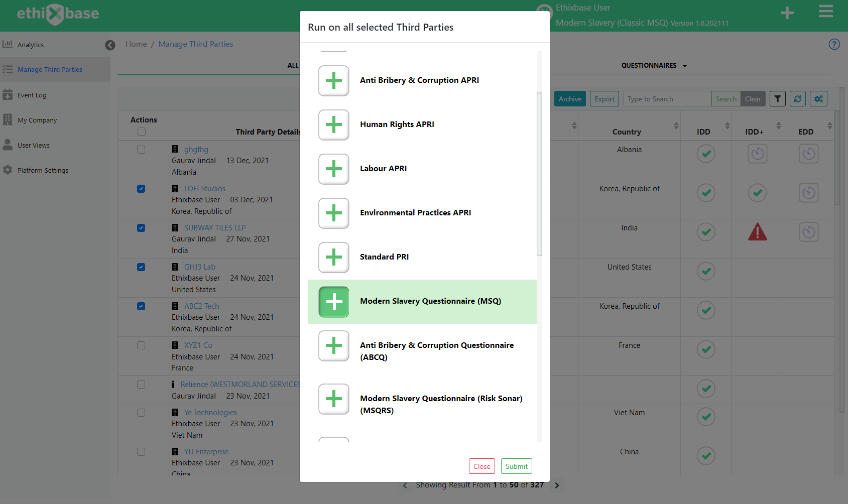This screenshot has height=504, width=848.
Task: Sort the IDD column with its sort arrows
Action: coord(727,126)
